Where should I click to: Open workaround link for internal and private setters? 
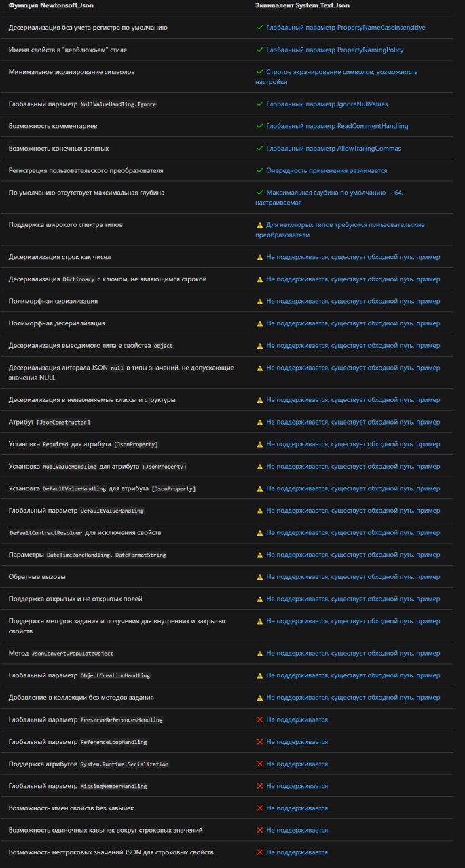pos(353,621)
